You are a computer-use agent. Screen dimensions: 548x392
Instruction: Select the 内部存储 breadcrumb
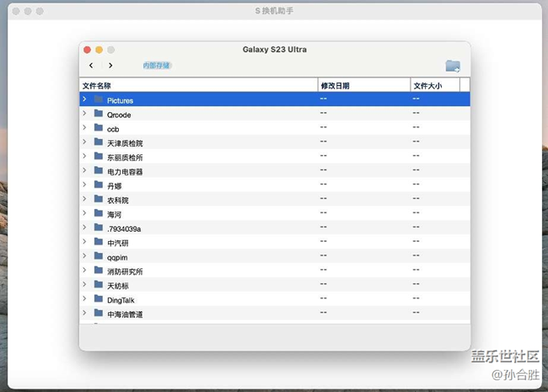click(x=156, y=66)
